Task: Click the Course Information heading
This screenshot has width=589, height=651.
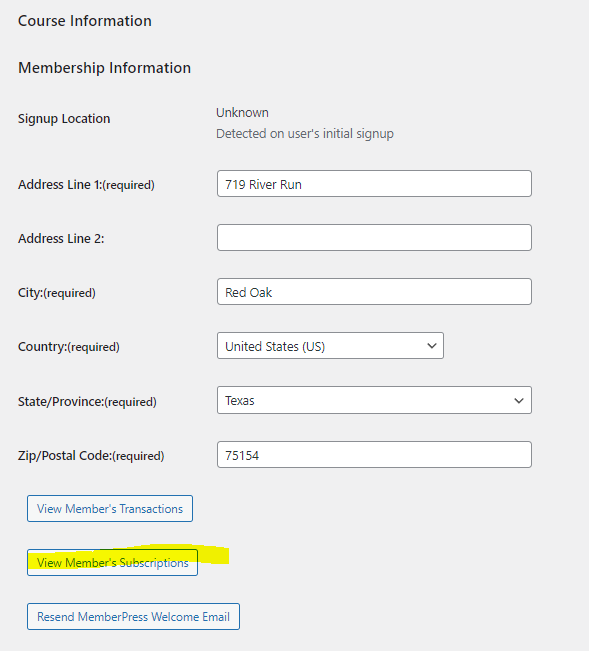Action: coord(85,21)
